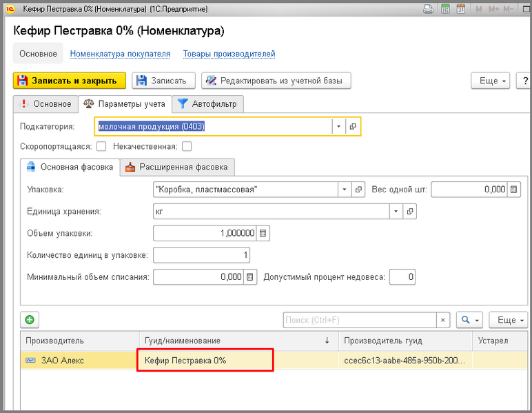
Task: Switch to the Автофильтр tab
Action: [207, 104]
